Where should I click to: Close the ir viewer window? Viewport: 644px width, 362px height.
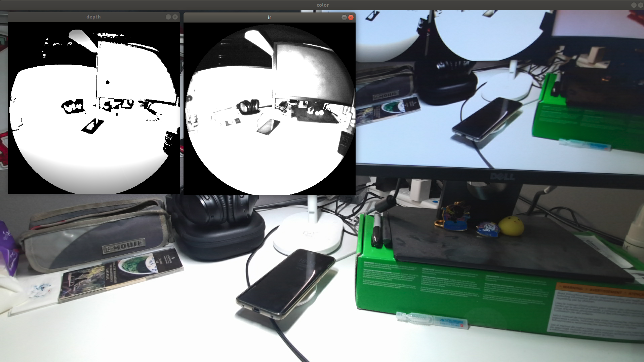click(x=351, y=17)
